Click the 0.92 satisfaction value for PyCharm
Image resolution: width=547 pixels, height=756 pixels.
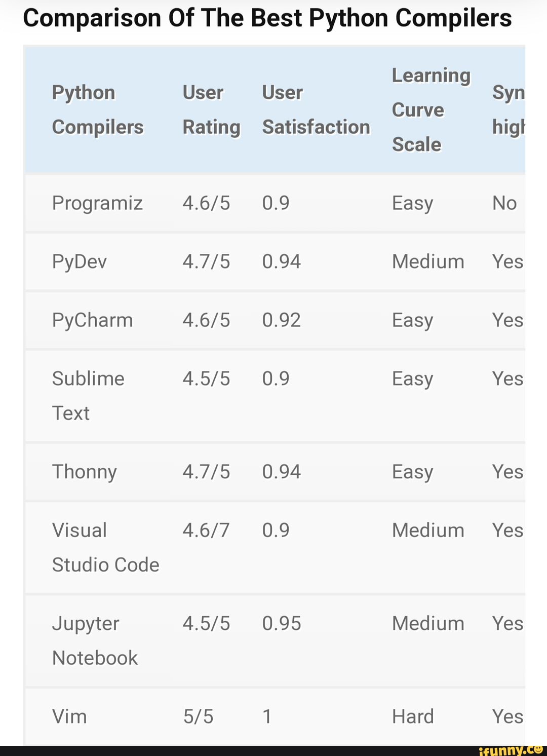(282, 320)
